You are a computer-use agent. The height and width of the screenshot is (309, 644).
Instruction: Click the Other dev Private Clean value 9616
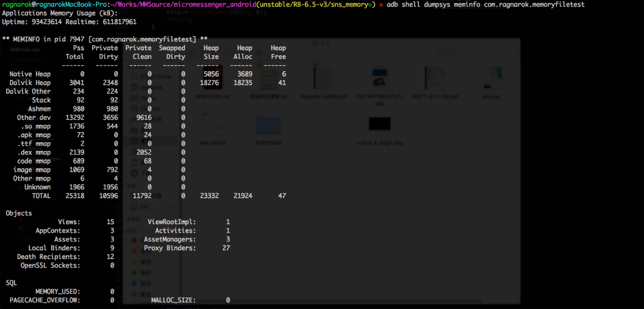pos(144,118)
